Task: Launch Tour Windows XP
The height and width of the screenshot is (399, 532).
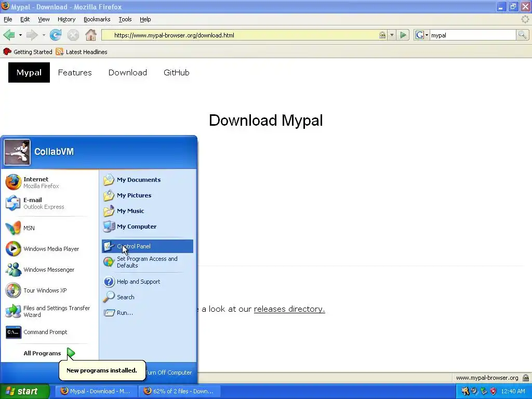Action: tap(50, 290)
